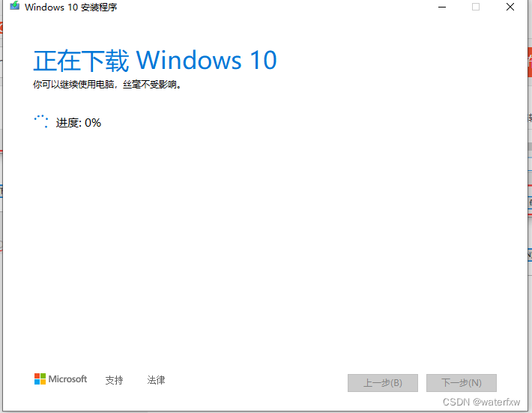Click the 上一步(B) back button
Image resolution: width=532 pixels, height=413 pixels.
[x=383, y=383]
